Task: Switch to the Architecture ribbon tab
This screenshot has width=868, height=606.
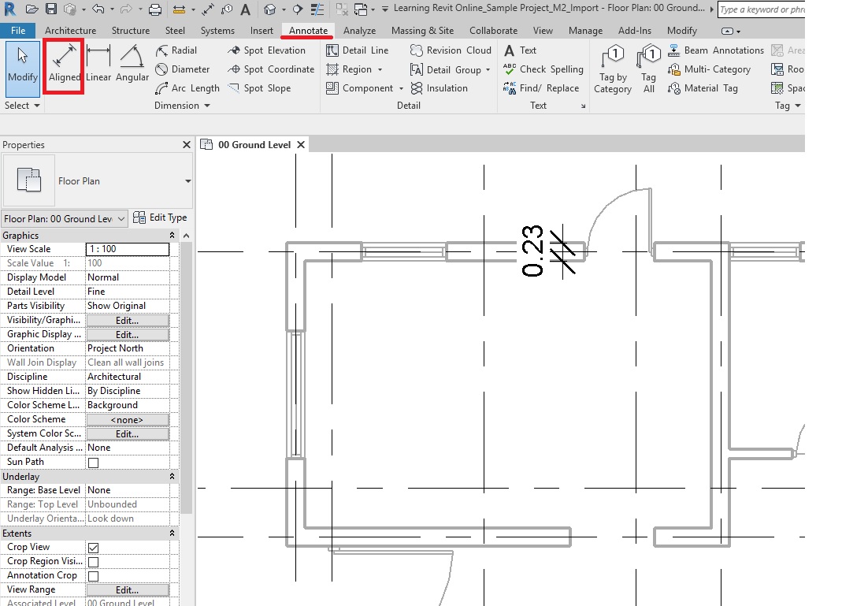Action: [x=70, y=31]
